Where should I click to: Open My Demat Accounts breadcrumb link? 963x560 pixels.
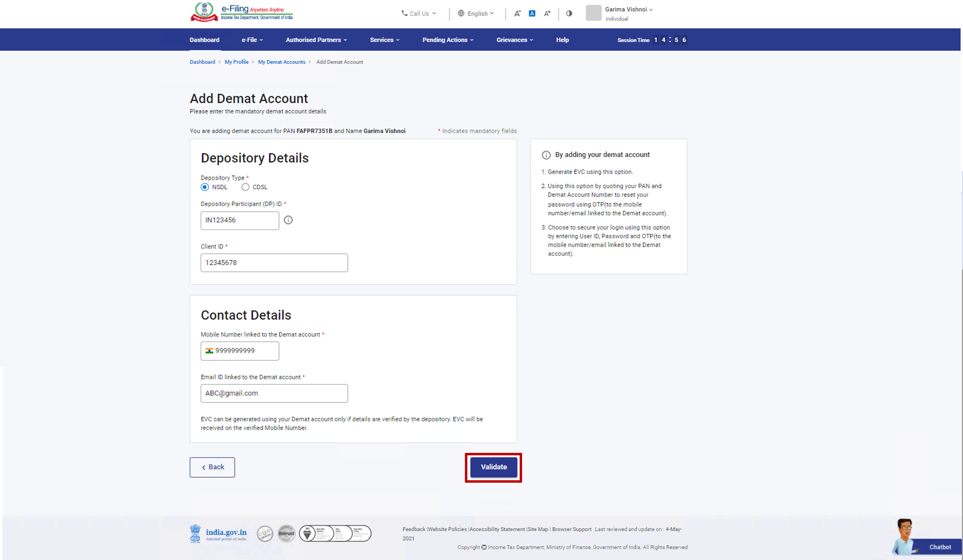[281, 62]
